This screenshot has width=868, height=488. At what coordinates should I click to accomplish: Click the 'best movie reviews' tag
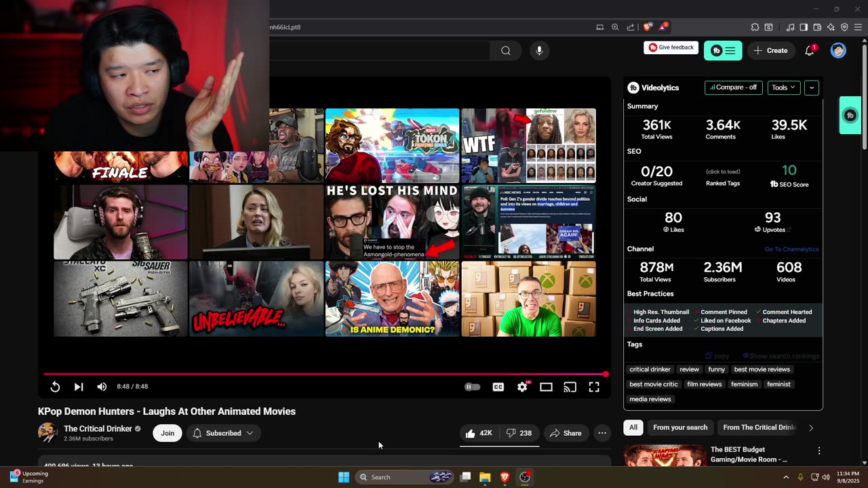[x=762, y=369]
